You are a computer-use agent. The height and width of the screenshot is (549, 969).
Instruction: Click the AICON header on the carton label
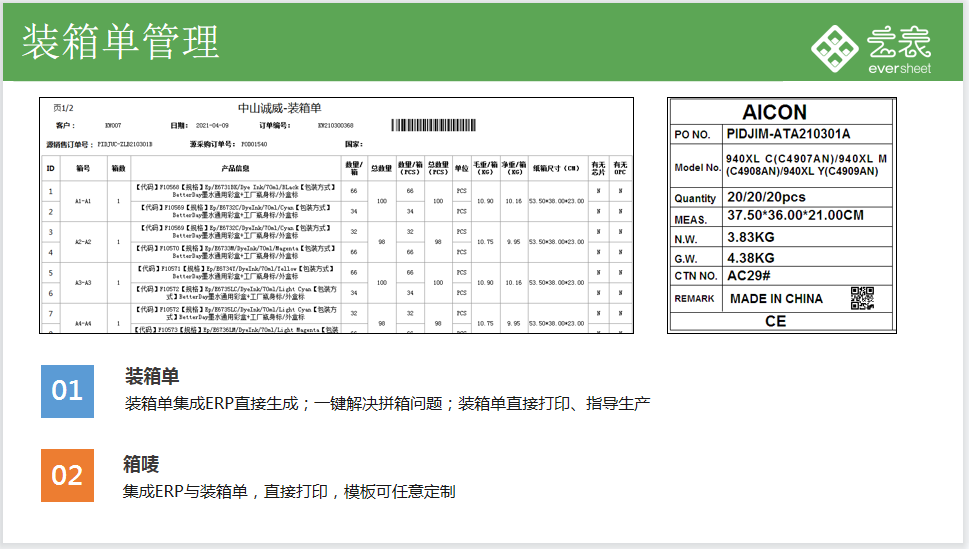774,113
